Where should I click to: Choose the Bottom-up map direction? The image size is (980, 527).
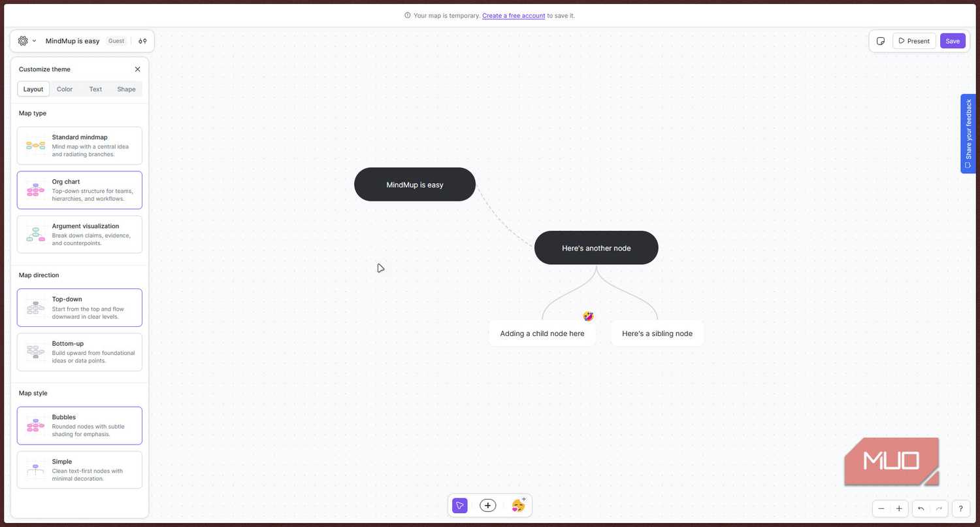80,352
